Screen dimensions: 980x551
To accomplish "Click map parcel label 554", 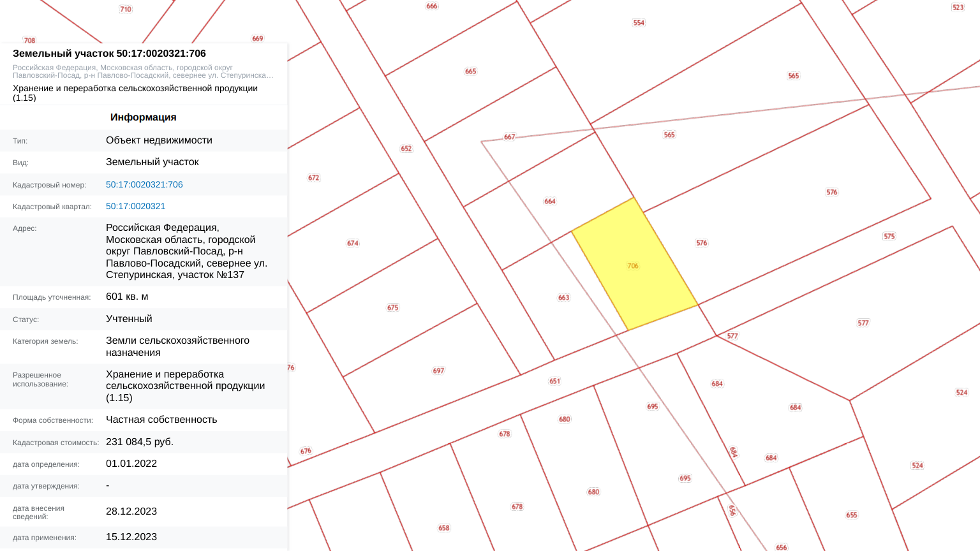I will 639,23.
